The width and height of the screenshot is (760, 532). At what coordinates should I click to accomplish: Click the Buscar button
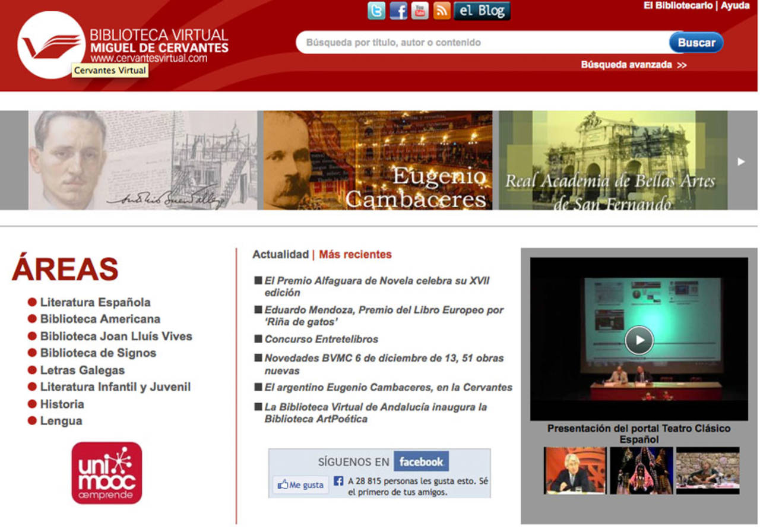coord(696,43)
